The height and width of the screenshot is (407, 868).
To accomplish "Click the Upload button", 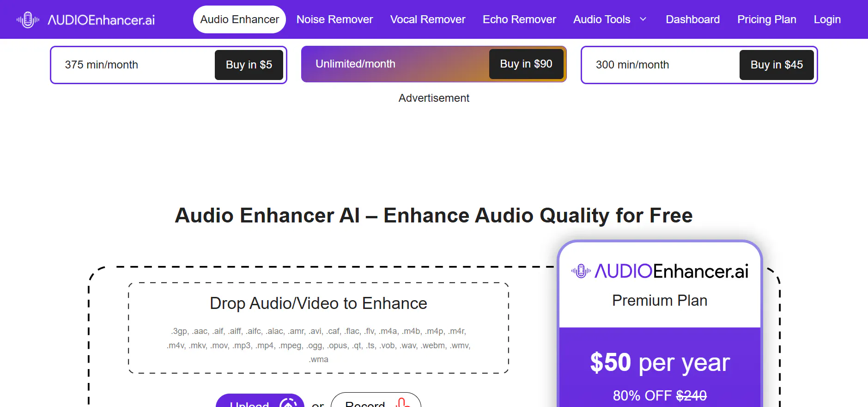I will pyautogui.click(x=260, y=401).
